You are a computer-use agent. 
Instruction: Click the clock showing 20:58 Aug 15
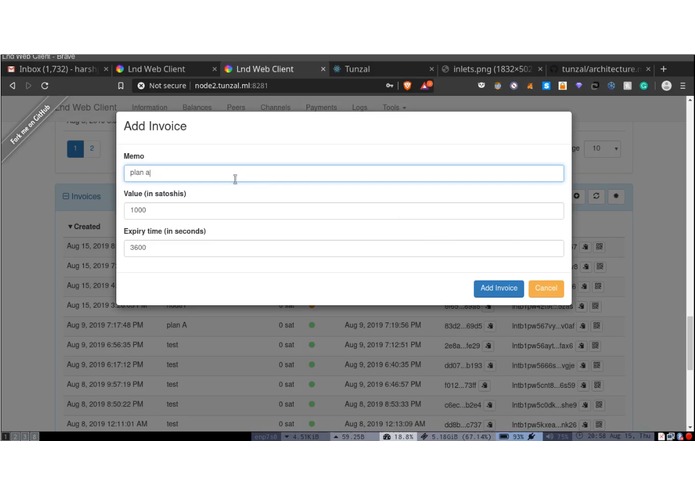tap(613, 436)
